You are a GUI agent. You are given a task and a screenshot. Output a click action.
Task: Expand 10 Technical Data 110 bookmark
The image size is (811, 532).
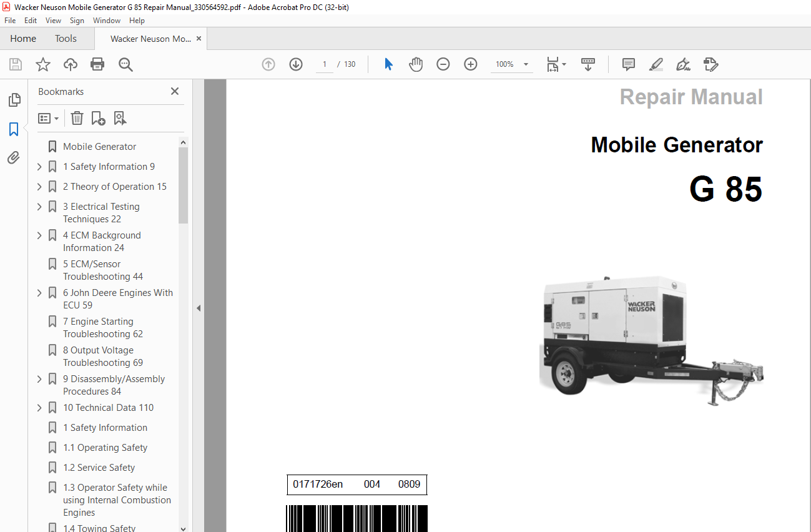pos(39,408)
